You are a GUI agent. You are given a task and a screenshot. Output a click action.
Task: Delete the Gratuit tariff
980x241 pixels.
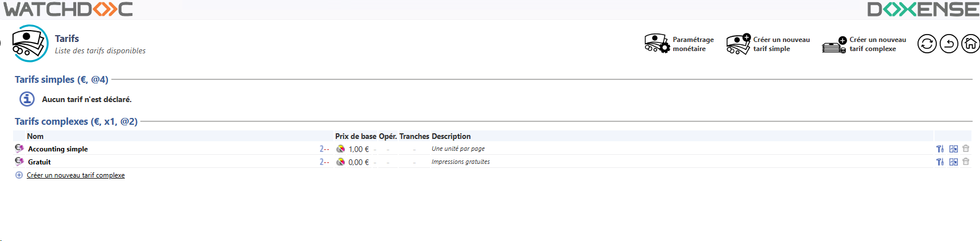click(966, 162)
